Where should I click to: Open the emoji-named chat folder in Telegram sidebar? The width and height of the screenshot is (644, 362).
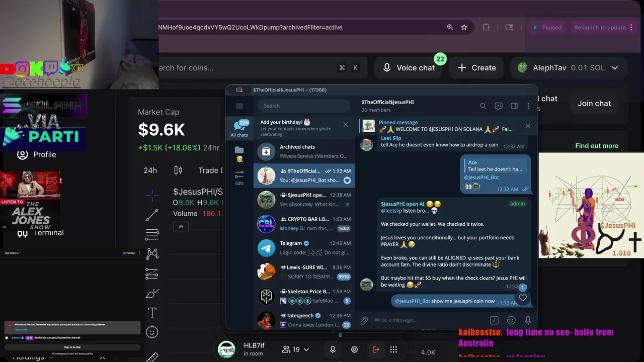239,154
